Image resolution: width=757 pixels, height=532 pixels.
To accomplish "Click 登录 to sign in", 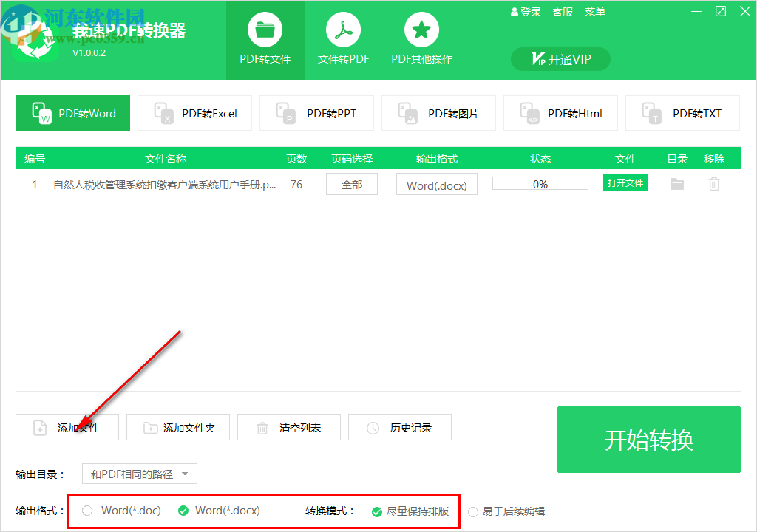I will pyautogui.click(x=525, y=11).
